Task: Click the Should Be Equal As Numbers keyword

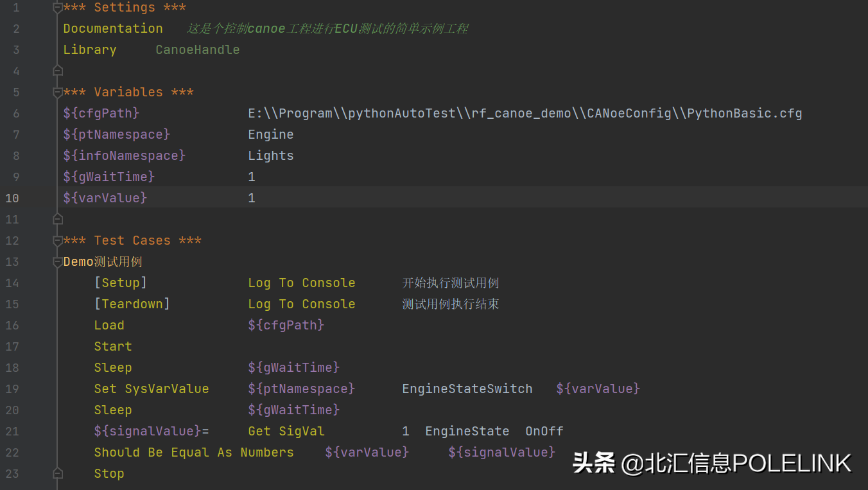Action: [193, 452]
